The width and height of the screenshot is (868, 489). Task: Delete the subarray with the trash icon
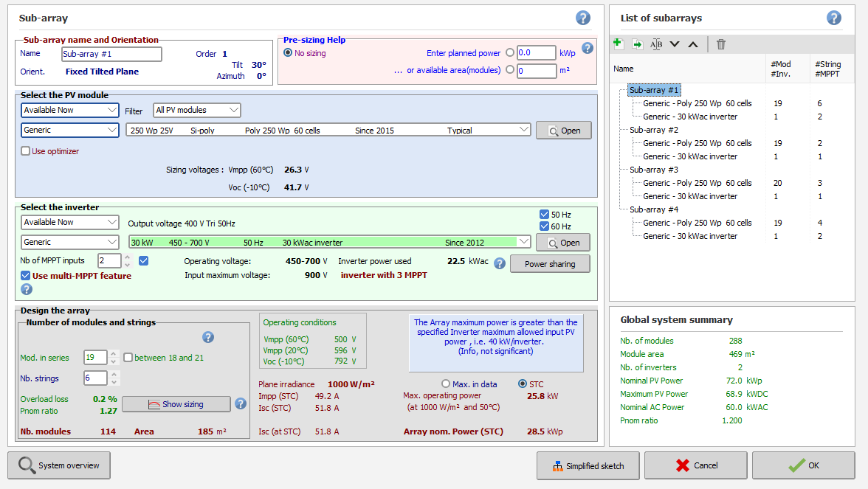tap(720, 44)
